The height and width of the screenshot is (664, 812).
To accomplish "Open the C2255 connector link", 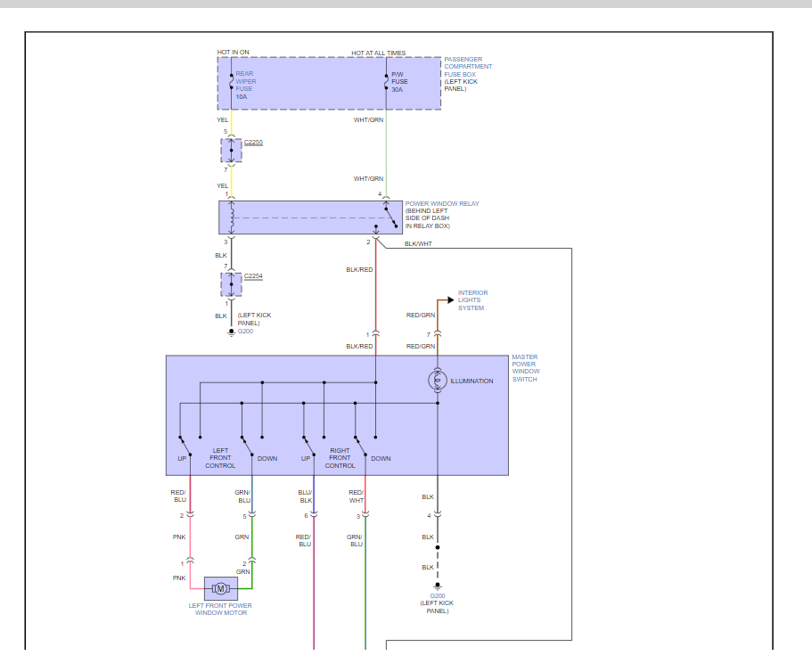I will 253,143.
